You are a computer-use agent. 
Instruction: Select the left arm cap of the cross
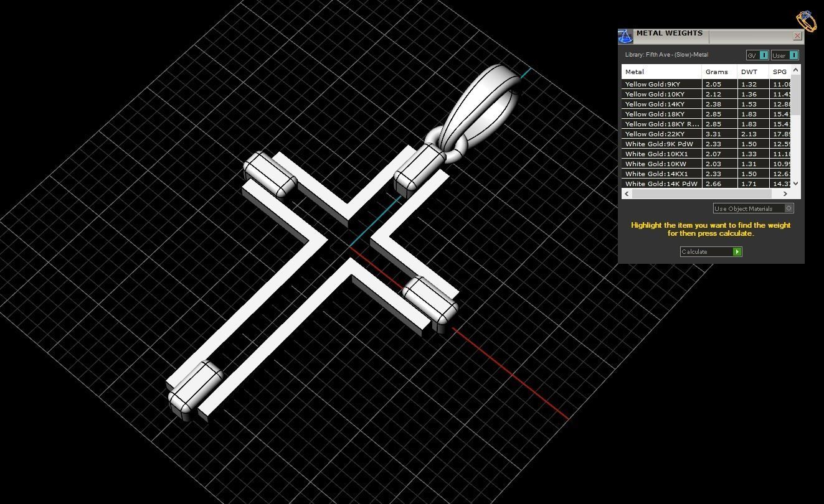click(x=270, y=174)
